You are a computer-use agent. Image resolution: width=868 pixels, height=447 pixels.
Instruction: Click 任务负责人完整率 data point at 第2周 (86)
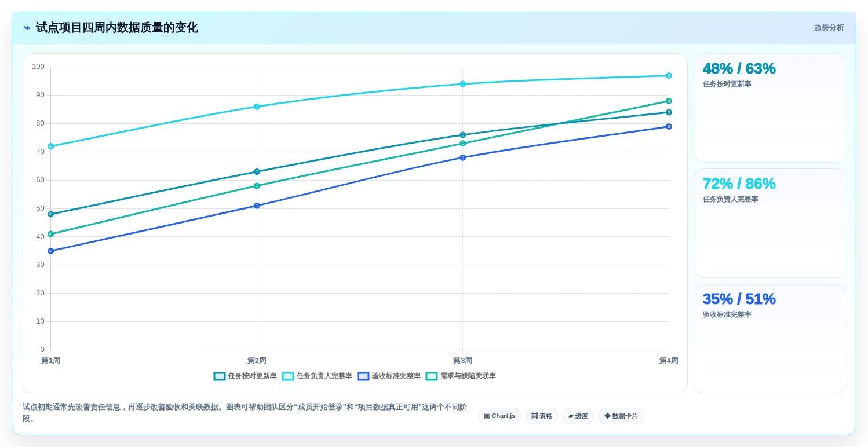257,107
